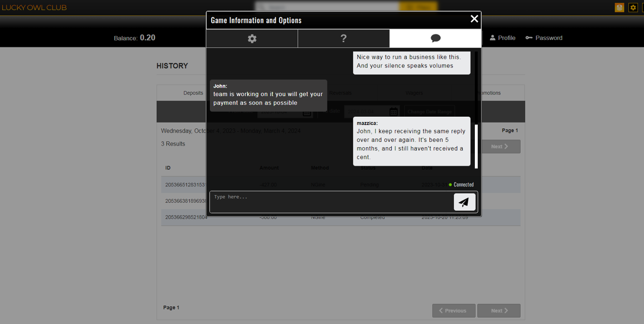The image size is (644, 324).
Task: Open the settings gear tab in dialog
Action: point(252,39)
